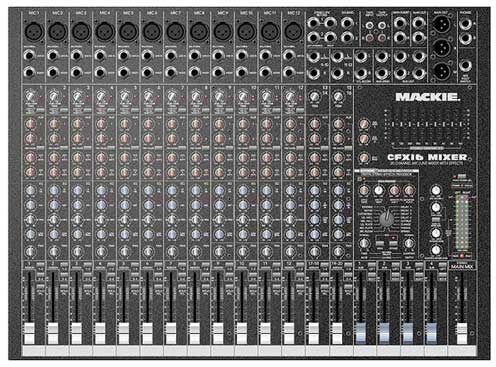This screenshot has height=367, width=496.
Task: Click the channel 6 line input jack
Action: 147,55
